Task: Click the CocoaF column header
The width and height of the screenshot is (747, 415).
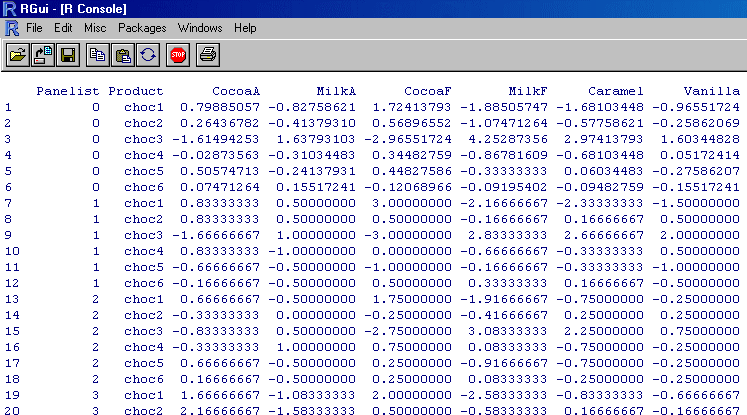Action: click(x=428, y=91)
